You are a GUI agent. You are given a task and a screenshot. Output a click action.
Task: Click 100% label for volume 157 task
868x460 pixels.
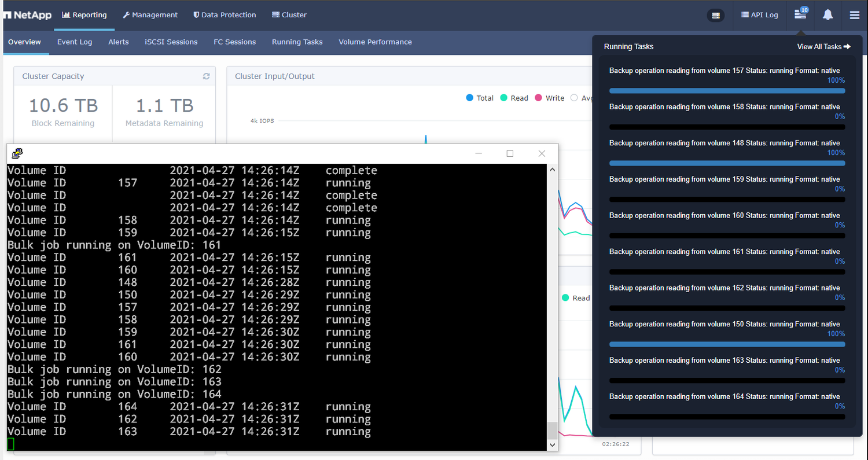pyautogui.click(x=836, y=80)
